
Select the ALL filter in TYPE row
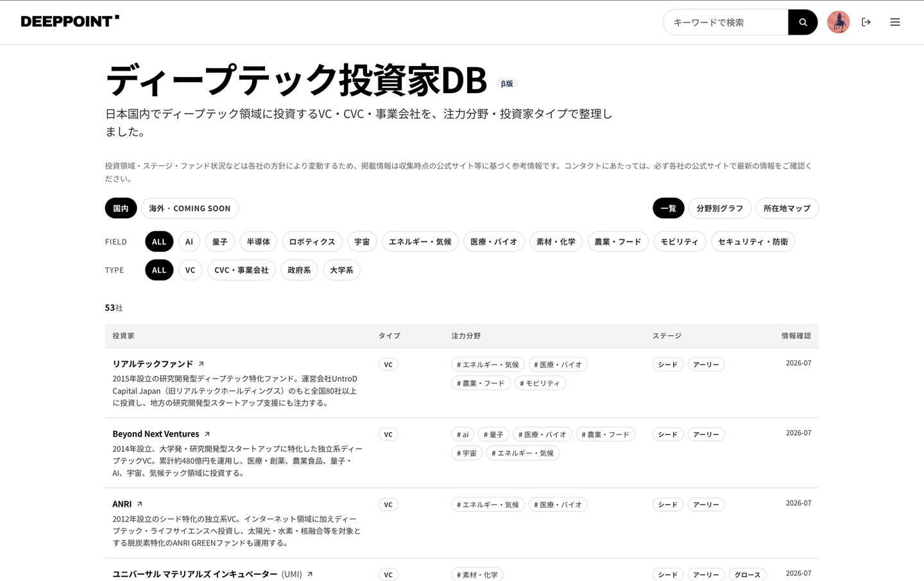click(x=159, y=270)
